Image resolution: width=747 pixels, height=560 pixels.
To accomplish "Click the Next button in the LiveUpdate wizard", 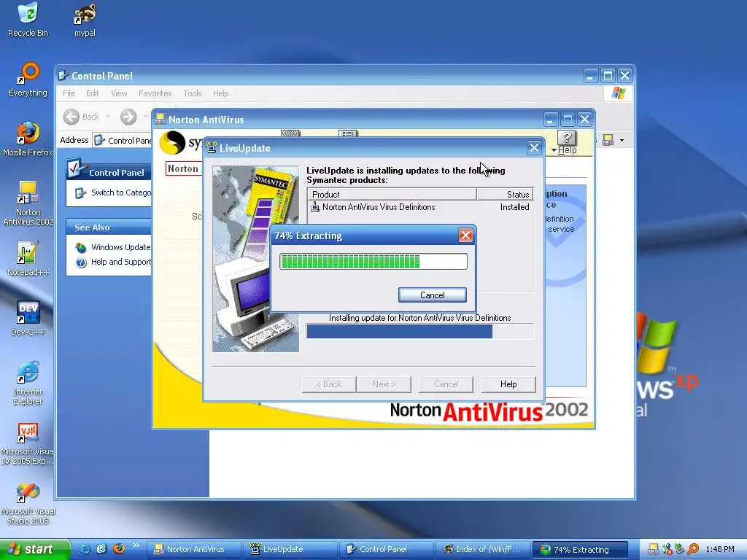I will pos(384,384).
